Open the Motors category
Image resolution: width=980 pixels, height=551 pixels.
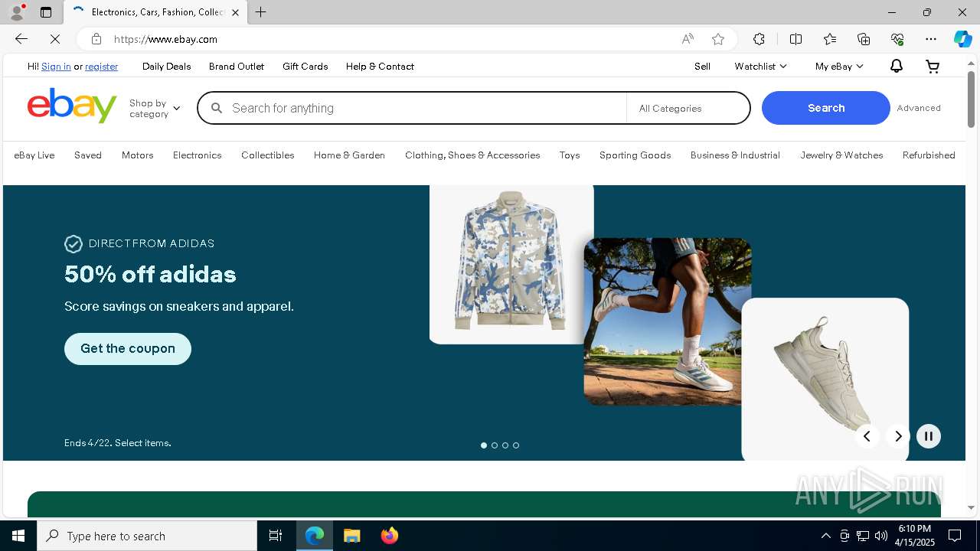[138, 155]
